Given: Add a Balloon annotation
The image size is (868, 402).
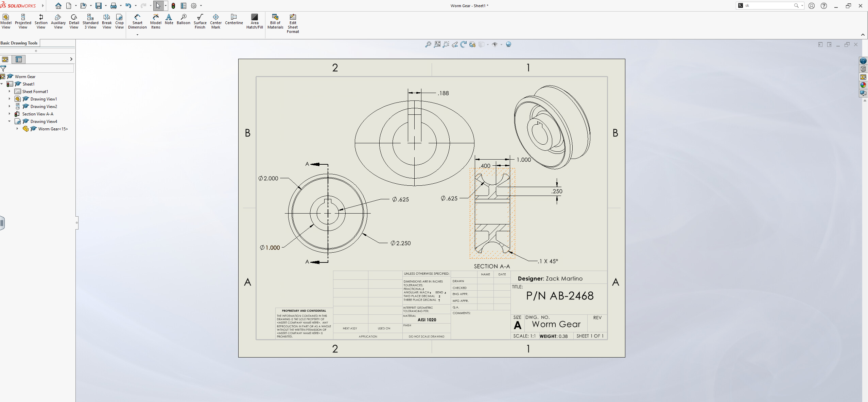Looking at the screenshot, I should pyautogui.click(x=184, y=19).
